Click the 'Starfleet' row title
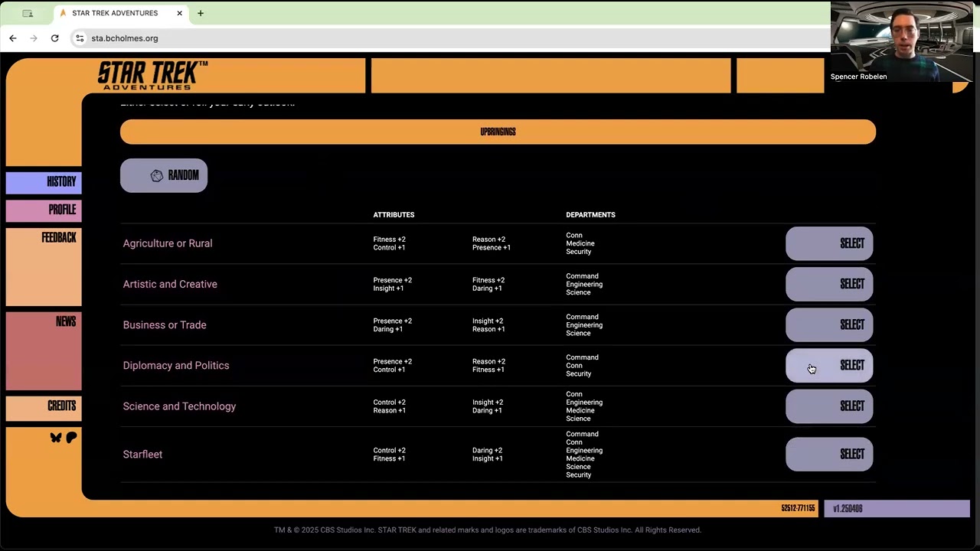Screen dimensions: 980x551 pos(142,455)
